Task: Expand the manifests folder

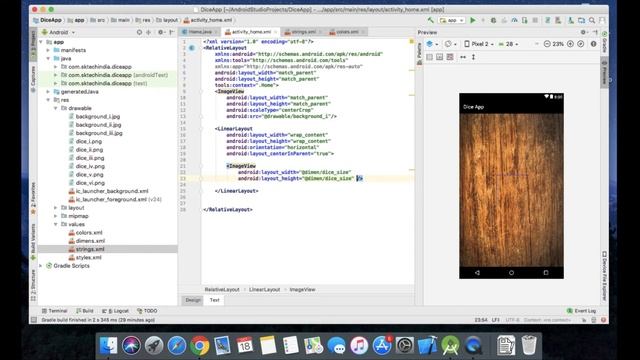Action: coord(48,50)
